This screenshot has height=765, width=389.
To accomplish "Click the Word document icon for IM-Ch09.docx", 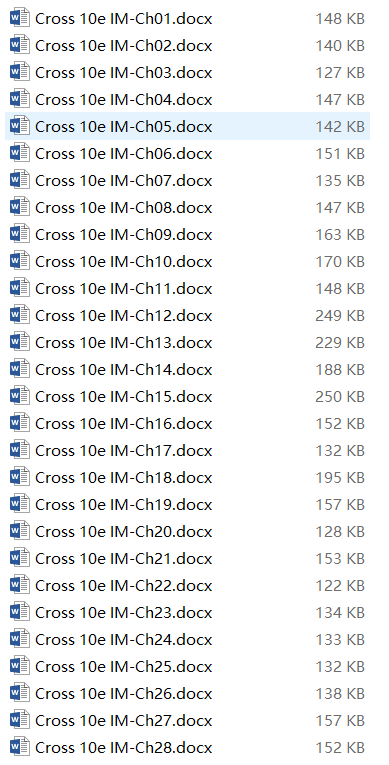I will pos(20,235).
